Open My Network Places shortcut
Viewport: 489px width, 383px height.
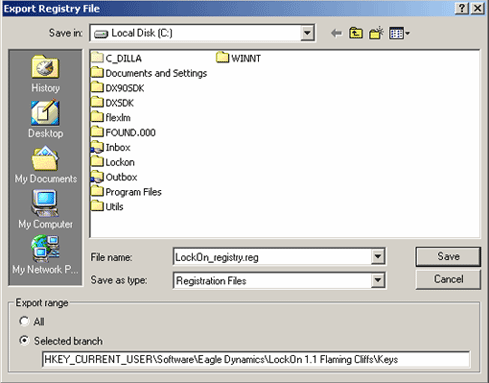pos(46,255)
